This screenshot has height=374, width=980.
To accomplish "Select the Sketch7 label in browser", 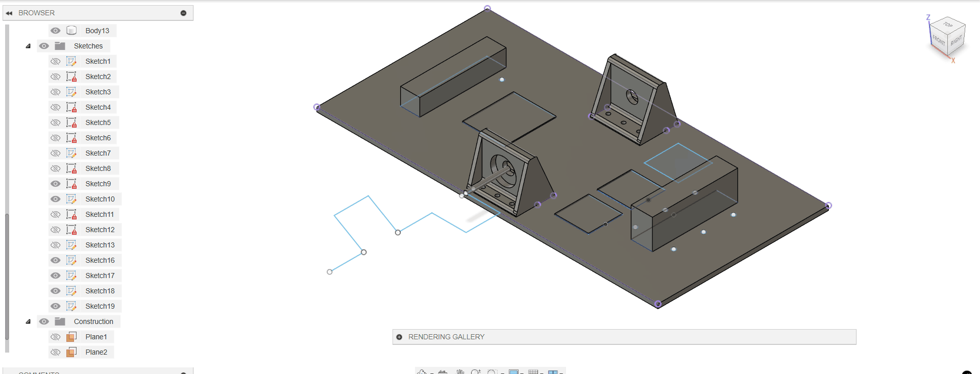I will pyautogui.click(x=98, y=153).
